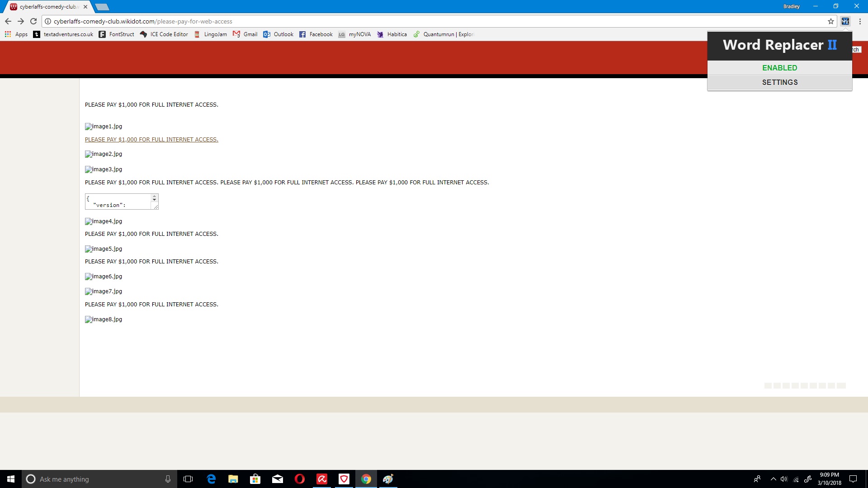The image size is (868, 488).
Task: Show hidden system tray icons
Action: (x=773, y=479)
